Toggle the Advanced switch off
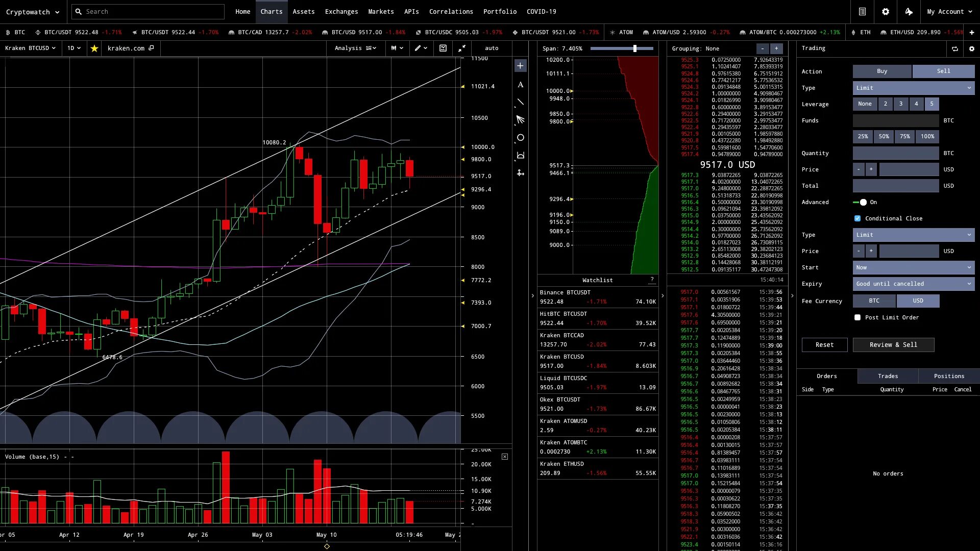This screenshot has width=980, height=551. 860,203
